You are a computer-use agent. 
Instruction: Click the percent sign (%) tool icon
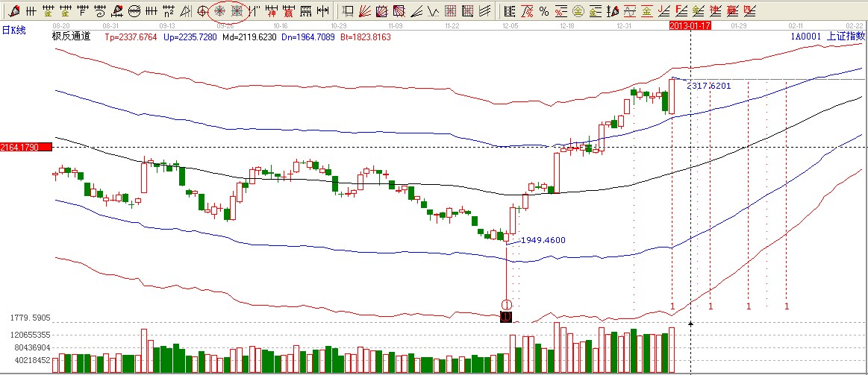[544, 11]
